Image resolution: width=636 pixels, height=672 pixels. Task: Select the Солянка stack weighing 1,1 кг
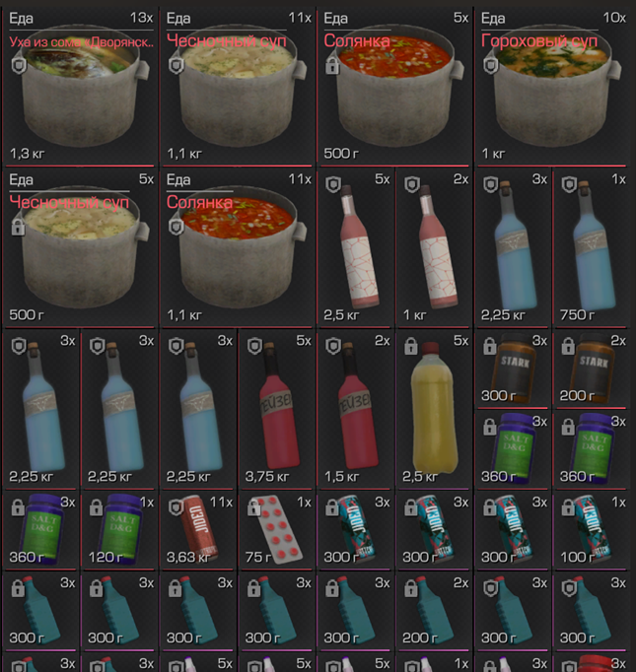(x=237, y=247)
